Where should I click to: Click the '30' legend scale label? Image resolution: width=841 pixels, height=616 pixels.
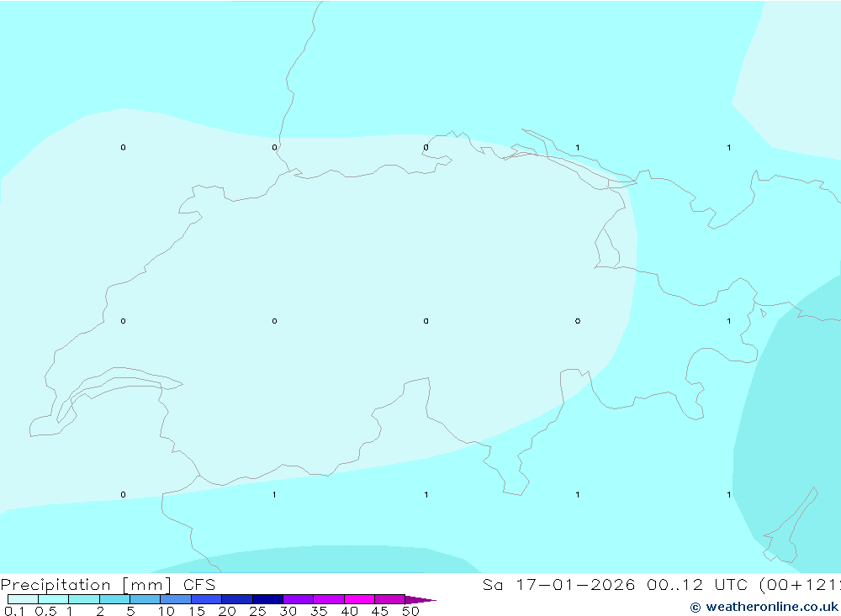click(x=288, y=611)
